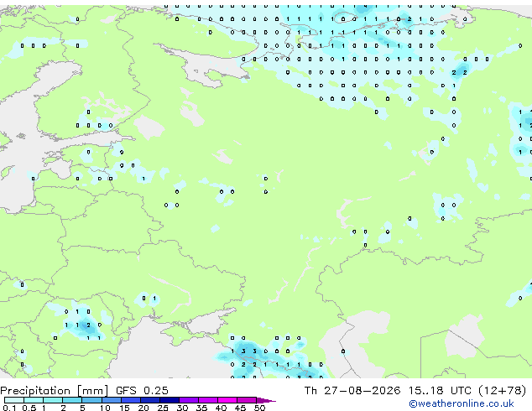
Task: Select the 0.1–0.5 mm palest legend swatch
Action: click(x=14, y=400)
